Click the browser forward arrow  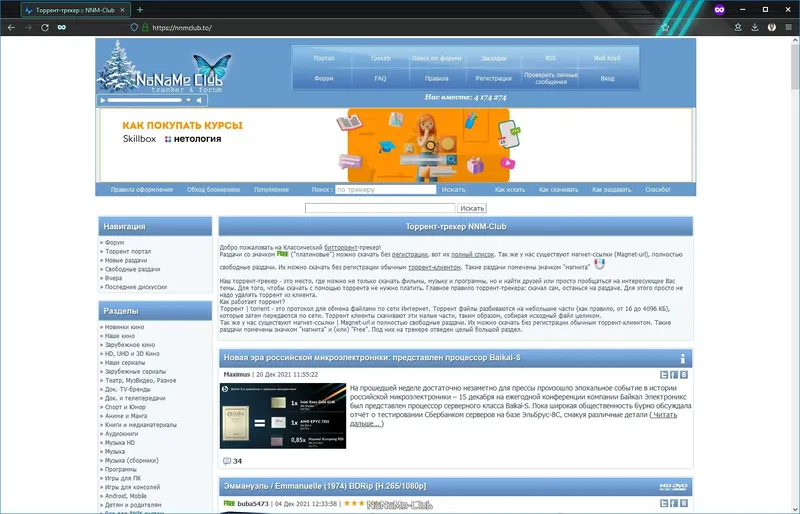[x=28, y=28]
